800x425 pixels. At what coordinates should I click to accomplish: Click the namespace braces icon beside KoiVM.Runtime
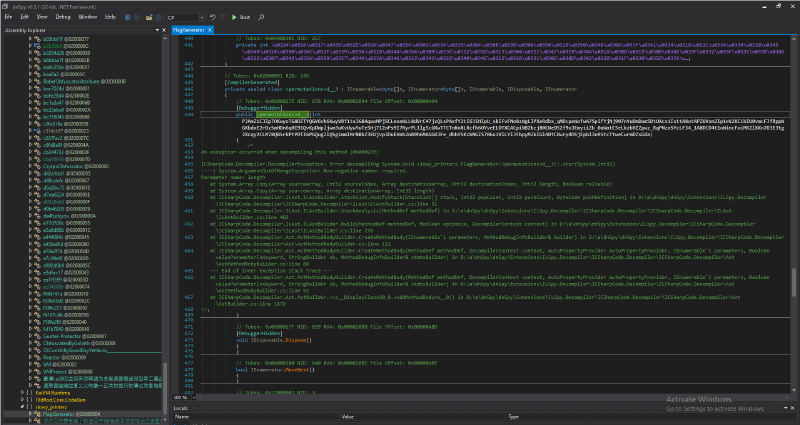(30, 393)
